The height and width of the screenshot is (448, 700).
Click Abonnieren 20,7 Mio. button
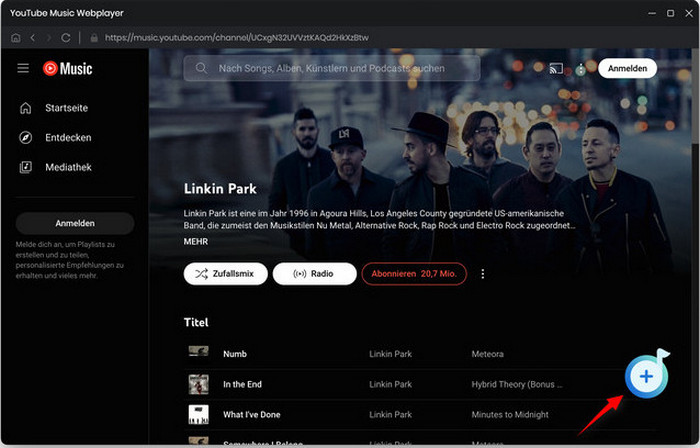click(414, 274)
